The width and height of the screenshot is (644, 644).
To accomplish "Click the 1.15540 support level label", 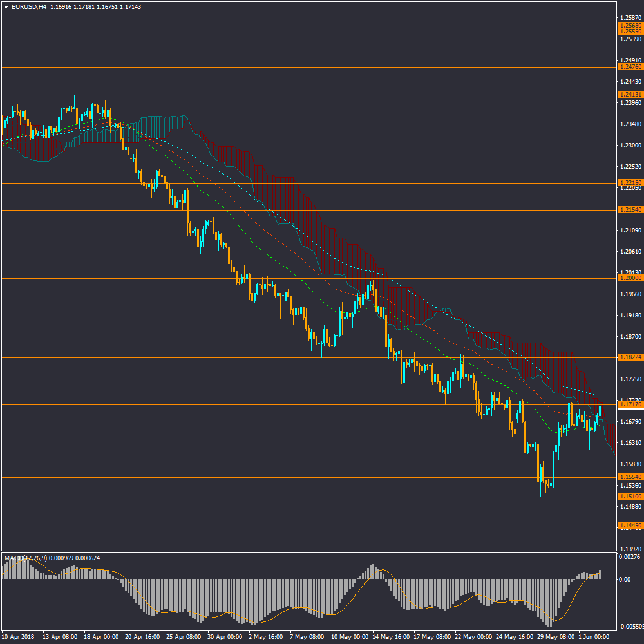I will coord(629,477).
